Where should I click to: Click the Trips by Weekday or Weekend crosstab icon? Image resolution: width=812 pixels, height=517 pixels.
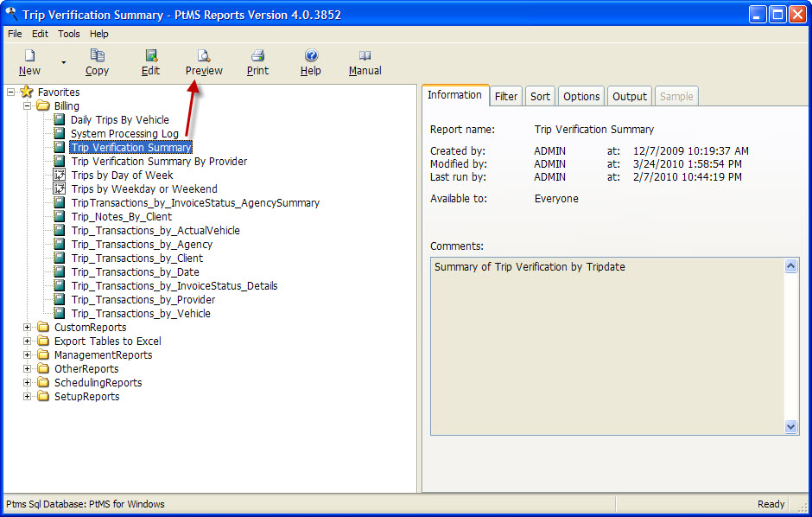pos(60,189)
